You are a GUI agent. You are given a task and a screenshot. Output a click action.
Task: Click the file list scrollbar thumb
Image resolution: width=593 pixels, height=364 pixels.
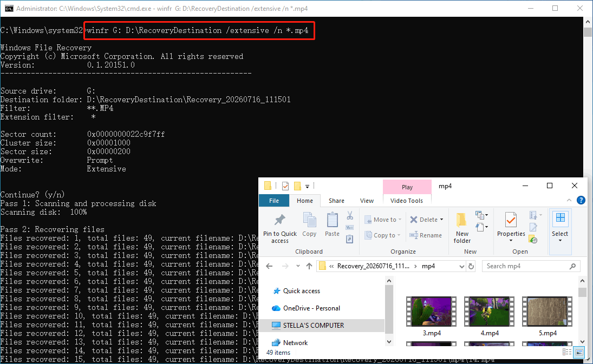[582, 292]
